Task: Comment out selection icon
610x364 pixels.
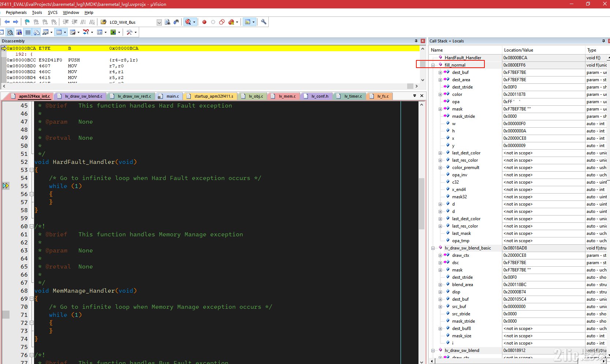Action: [83, 22]
